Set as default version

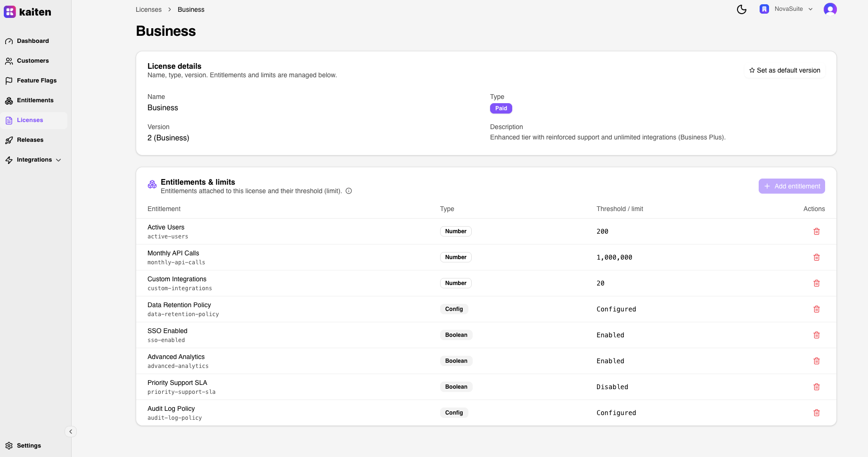[x=784, y=71]
